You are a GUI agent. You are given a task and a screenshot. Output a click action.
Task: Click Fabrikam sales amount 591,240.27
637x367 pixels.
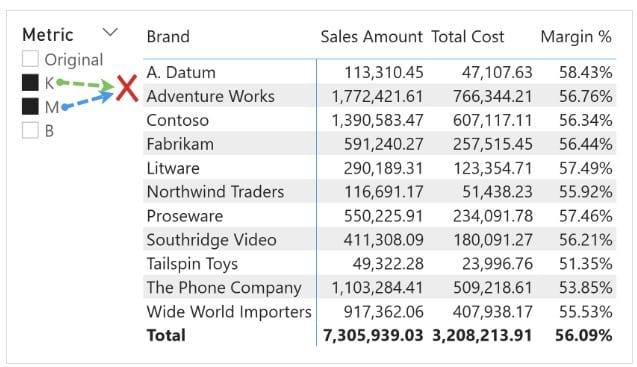pos(384,144)
